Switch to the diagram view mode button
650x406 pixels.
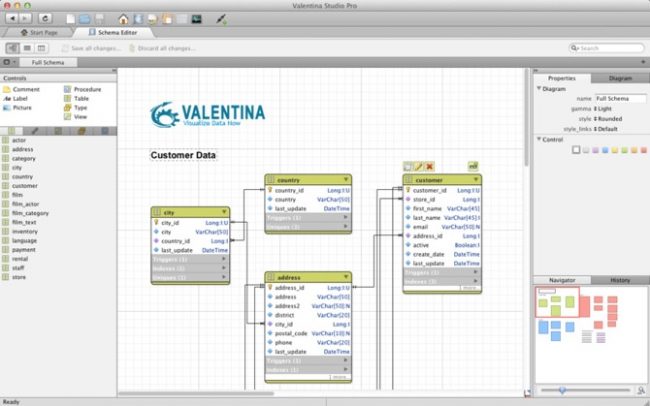pos(12,48)
